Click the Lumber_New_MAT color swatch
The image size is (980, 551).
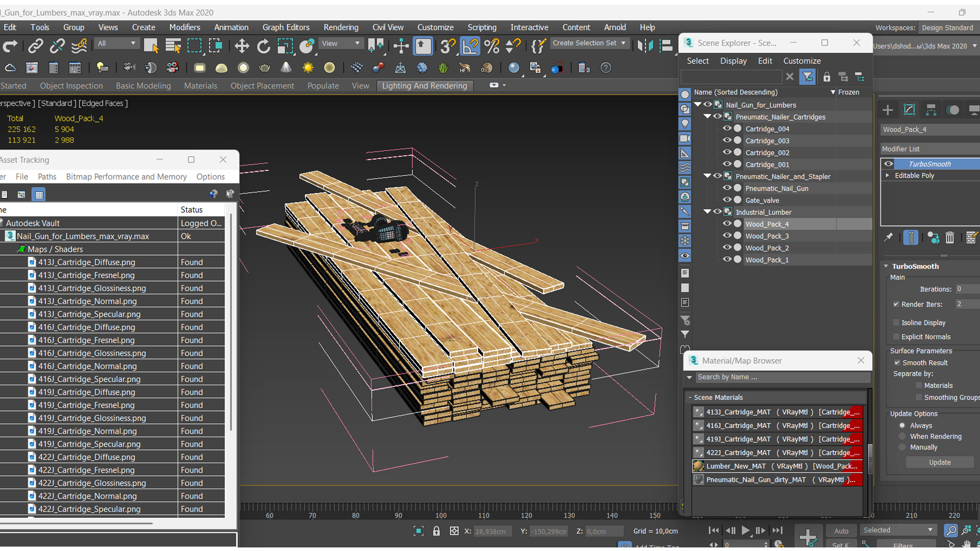[x=698, y=466]
